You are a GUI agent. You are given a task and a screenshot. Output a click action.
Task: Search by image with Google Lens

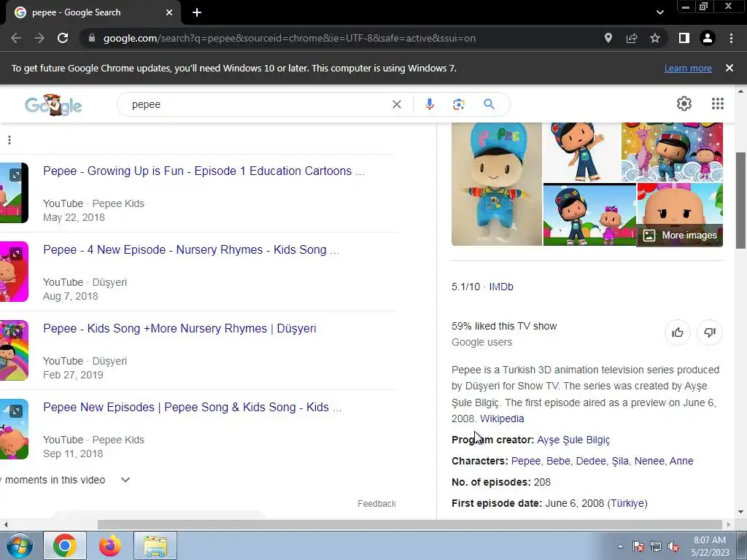coord(458,104)
